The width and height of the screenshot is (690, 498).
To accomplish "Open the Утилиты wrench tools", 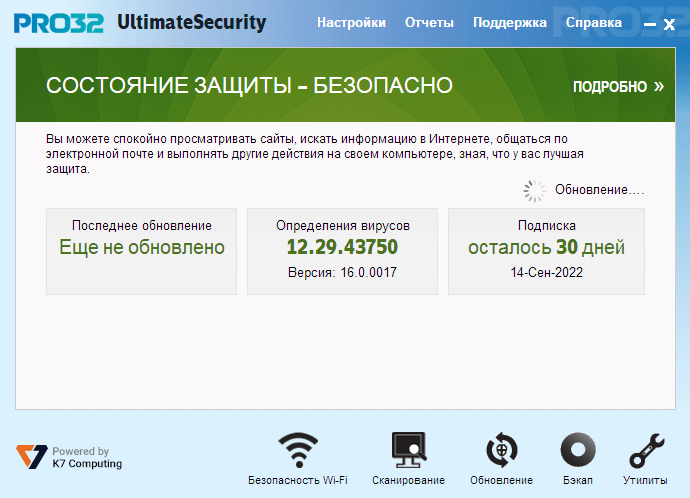I will click(x=646, y=450).
